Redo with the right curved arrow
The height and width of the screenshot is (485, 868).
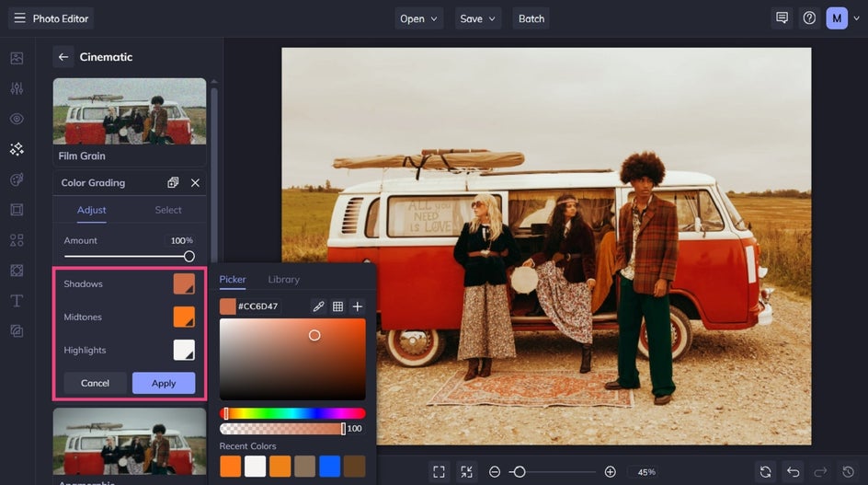point(820,472)
